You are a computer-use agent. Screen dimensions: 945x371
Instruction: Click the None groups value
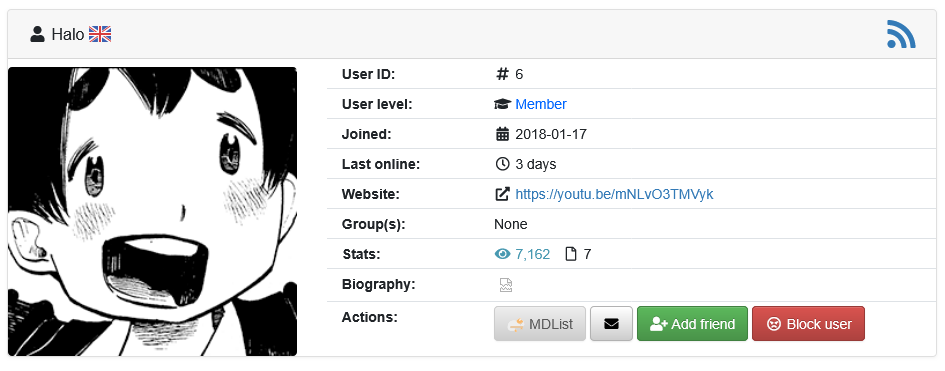point(510,224)
